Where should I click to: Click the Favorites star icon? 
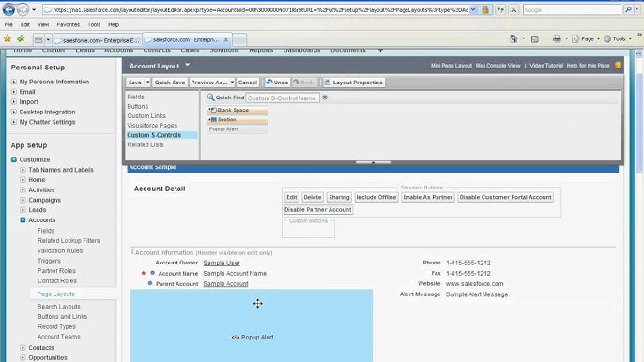[8, 39]
